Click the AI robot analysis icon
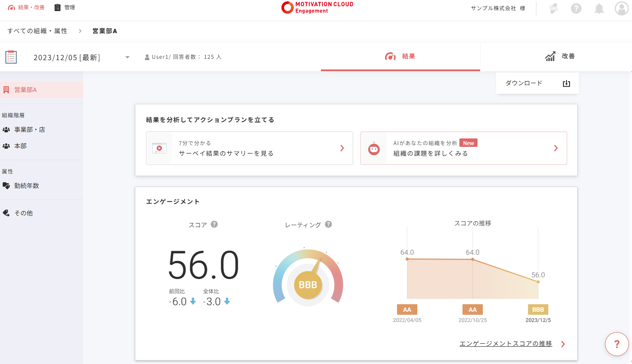The image size is (632, 364). tap(374, 149)
